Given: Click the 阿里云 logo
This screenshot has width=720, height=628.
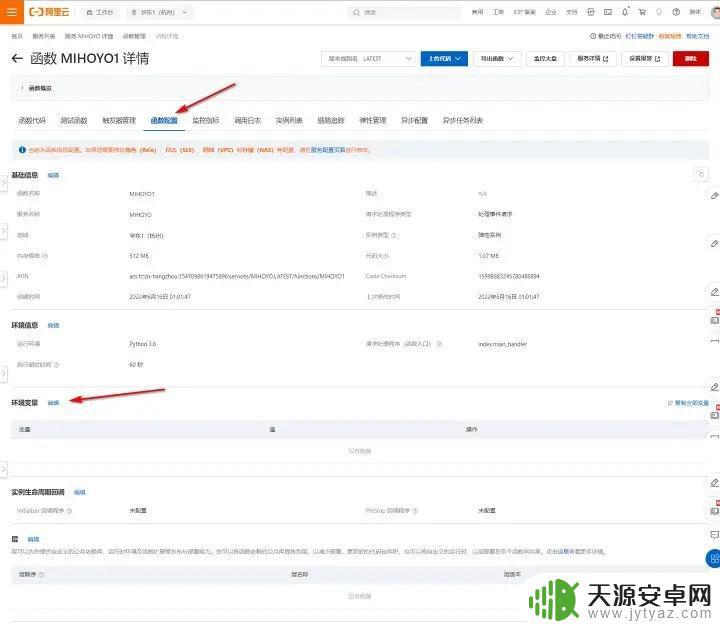Looking at the screenshot, I should [x=49, y=12].
